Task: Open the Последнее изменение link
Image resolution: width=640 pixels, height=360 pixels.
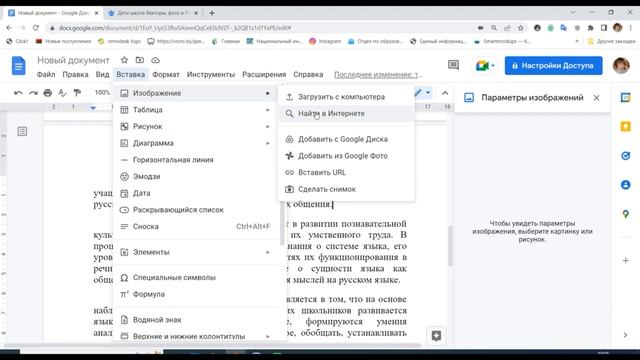Action: [x=378, y=75]
